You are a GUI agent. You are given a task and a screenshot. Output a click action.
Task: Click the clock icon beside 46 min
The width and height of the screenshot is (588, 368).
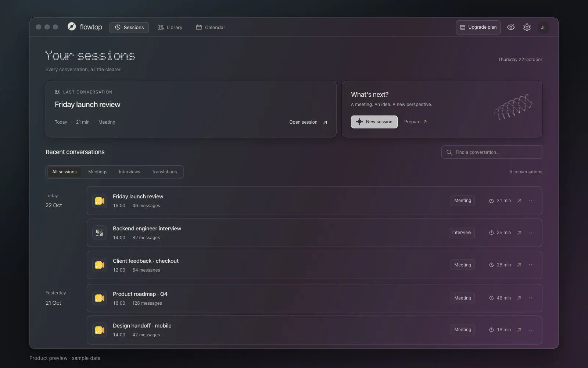click(x=491, y=298)
